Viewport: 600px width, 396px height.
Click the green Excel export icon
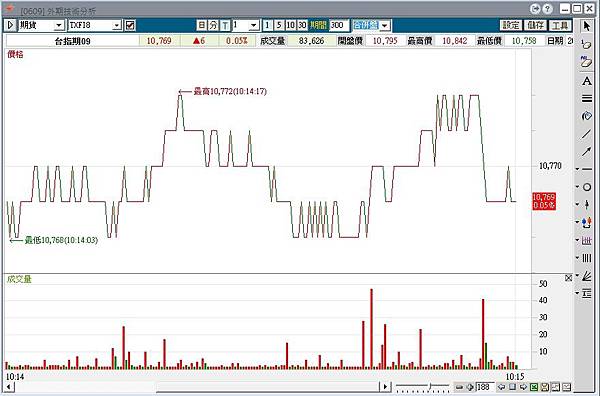534,387
